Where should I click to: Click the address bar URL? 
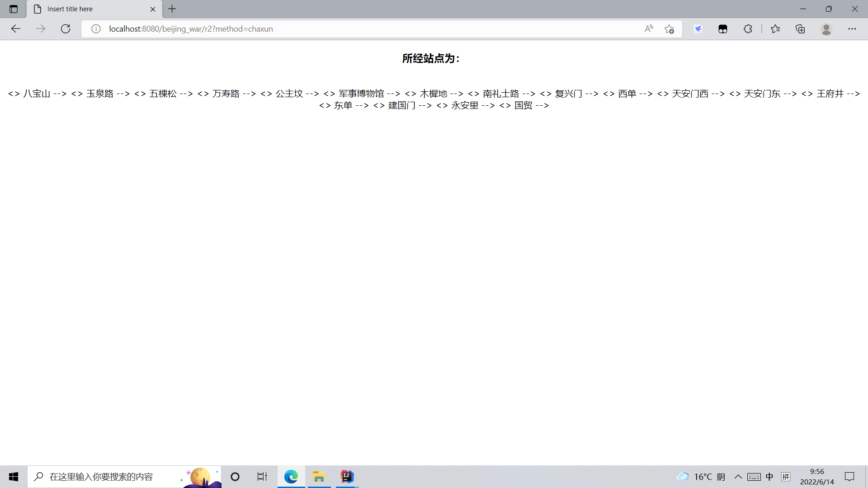pos(191,29)
